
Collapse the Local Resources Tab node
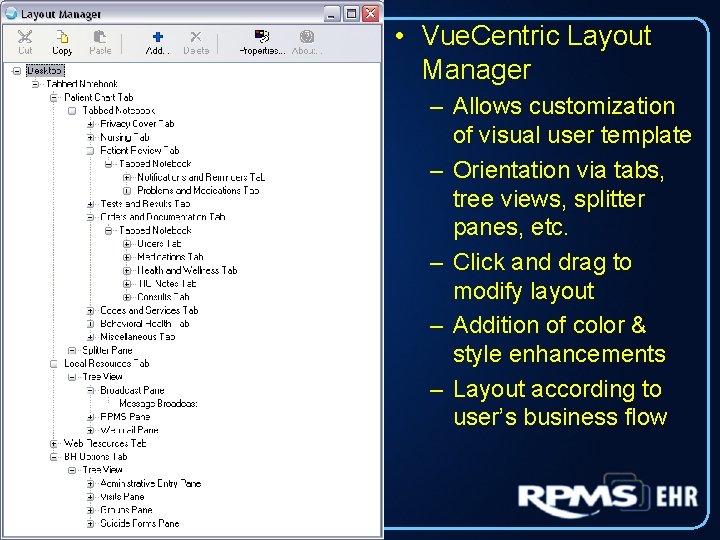(54, 364)
